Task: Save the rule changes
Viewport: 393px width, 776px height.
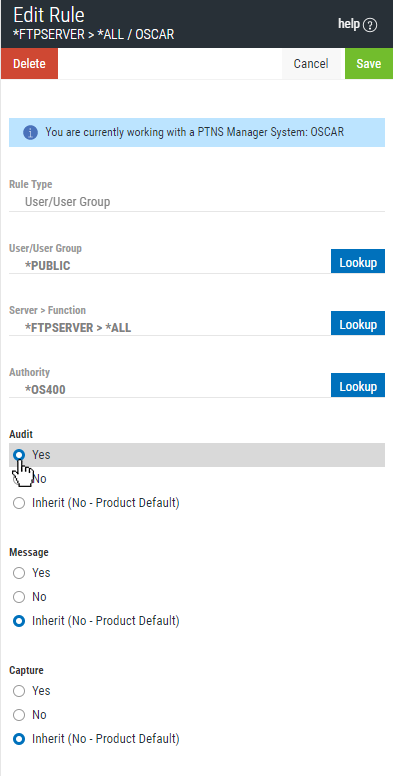Action: click(369, 64)
